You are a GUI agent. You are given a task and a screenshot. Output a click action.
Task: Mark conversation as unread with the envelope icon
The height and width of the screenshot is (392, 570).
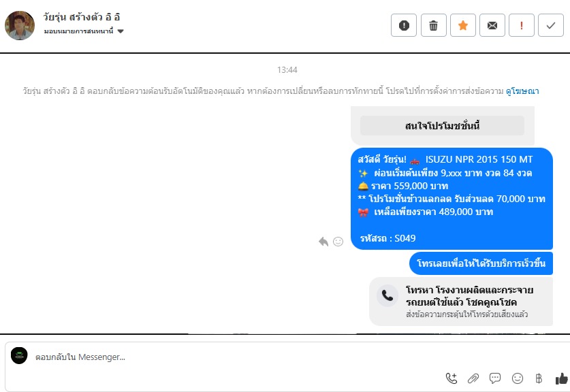click(x=492, y=25)
